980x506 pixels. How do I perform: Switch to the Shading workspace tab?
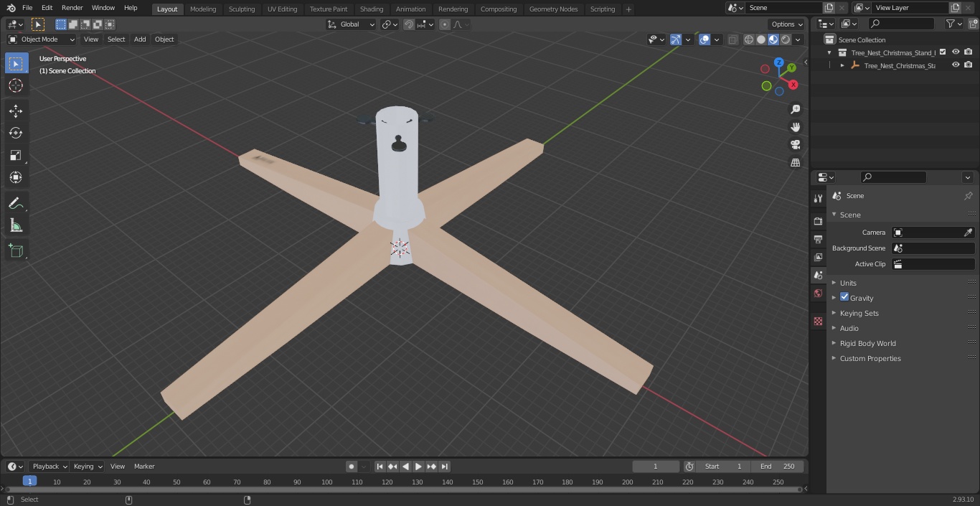click(372, 9)
